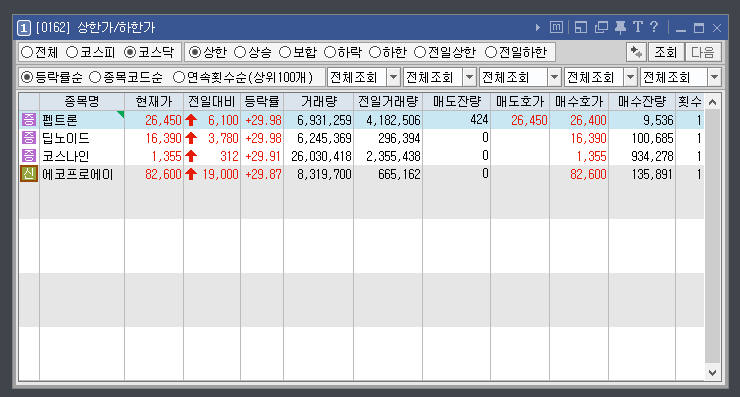Click the 매도잔량 value 424
The height and width of the screenshot is (397, 740).
tap(479, 119)
